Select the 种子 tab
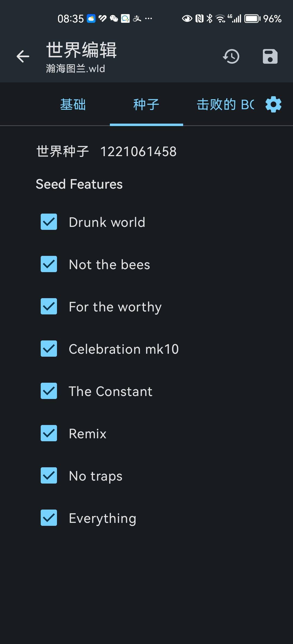Screen dimensions: 293x644 coord(146,104)
